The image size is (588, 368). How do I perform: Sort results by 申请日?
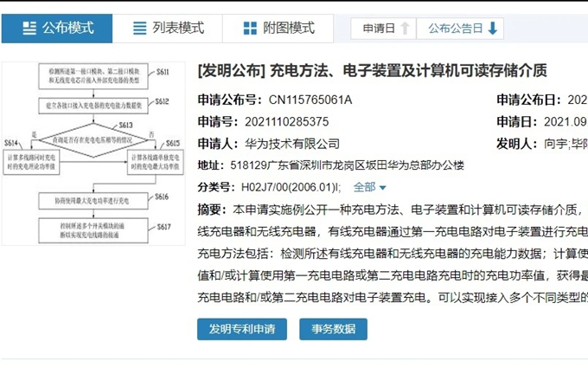coord(383,29)
